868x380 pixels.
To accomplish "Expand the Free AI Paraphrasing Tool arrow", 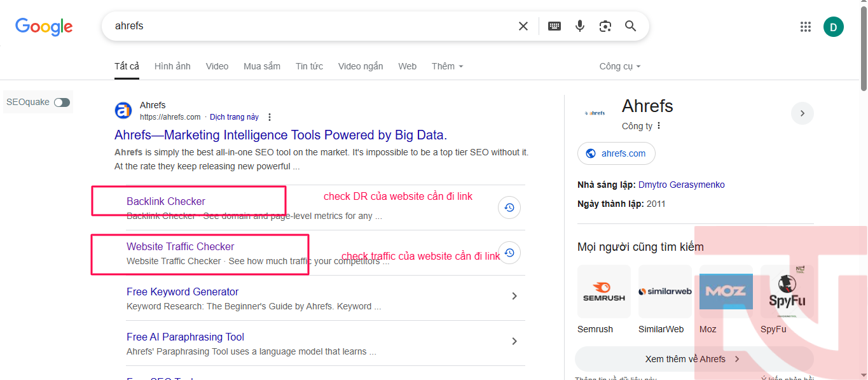I will (514, 341).
